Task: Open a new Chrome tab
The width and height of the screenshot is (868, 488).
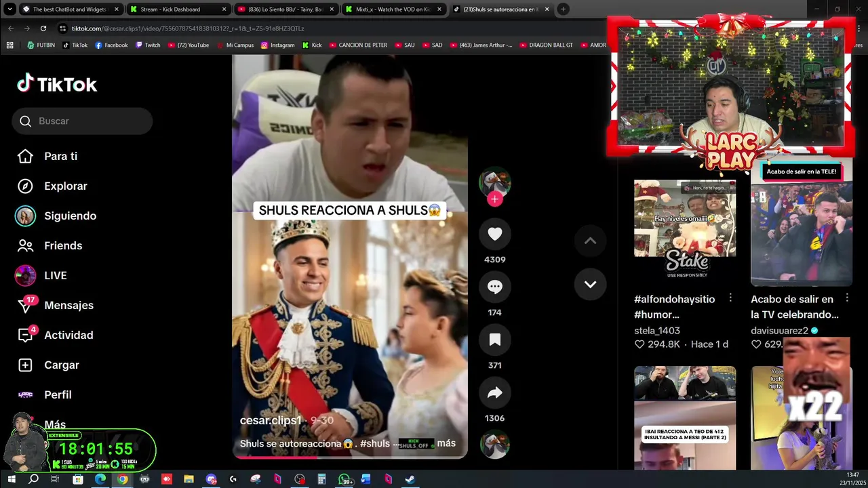Action: pos(563,9)
